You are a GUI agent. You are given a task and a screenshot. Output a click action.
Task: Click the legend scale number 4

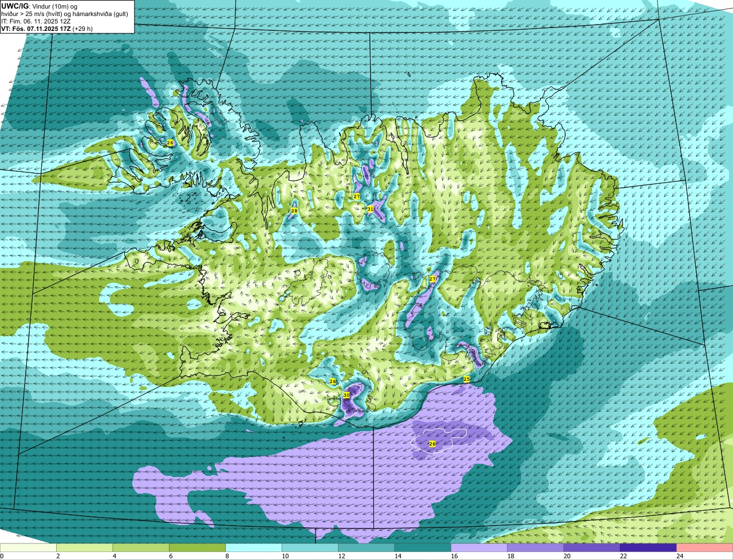[x=114, y=556]
